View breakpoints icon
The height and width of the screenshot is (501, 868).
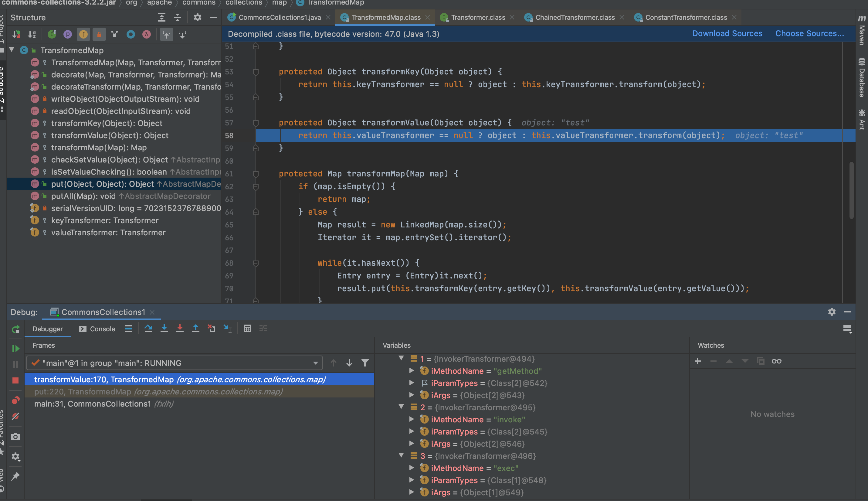point(15,400)
